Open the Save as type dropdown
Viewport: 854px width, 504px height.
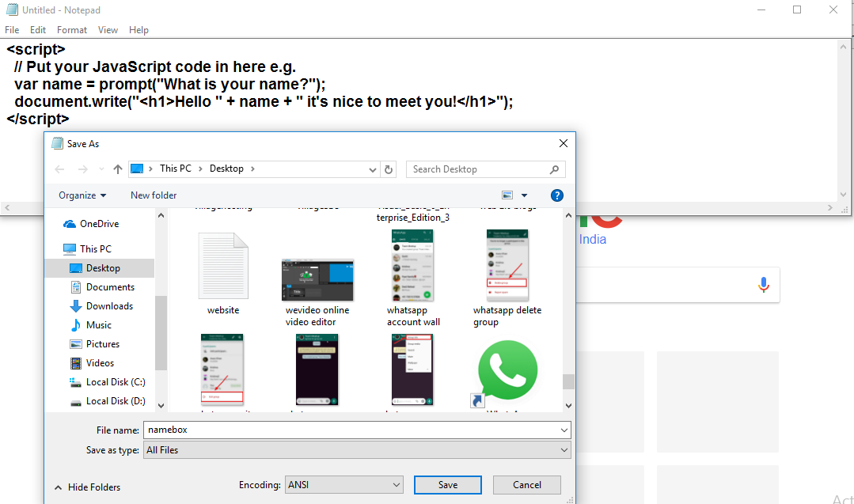pos(564,449)
